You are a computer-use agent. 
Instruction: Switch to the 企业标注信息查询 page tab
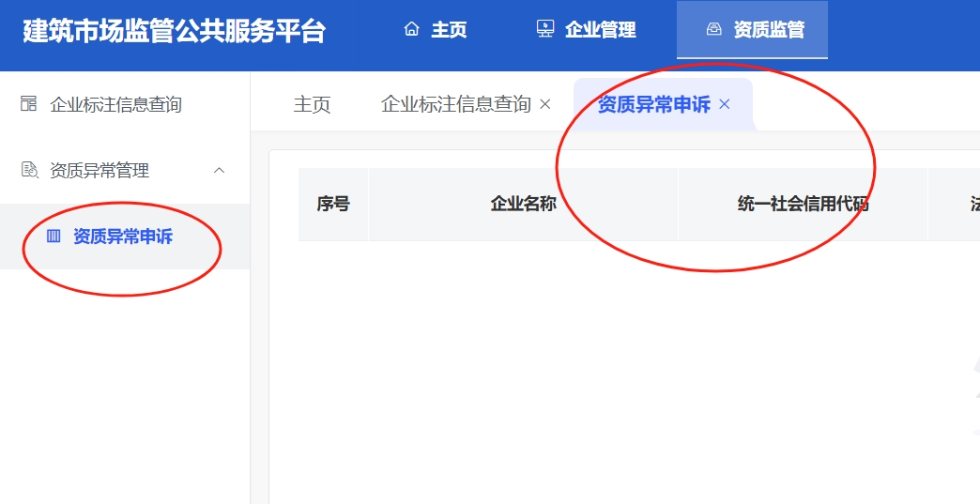coord(456,104)
